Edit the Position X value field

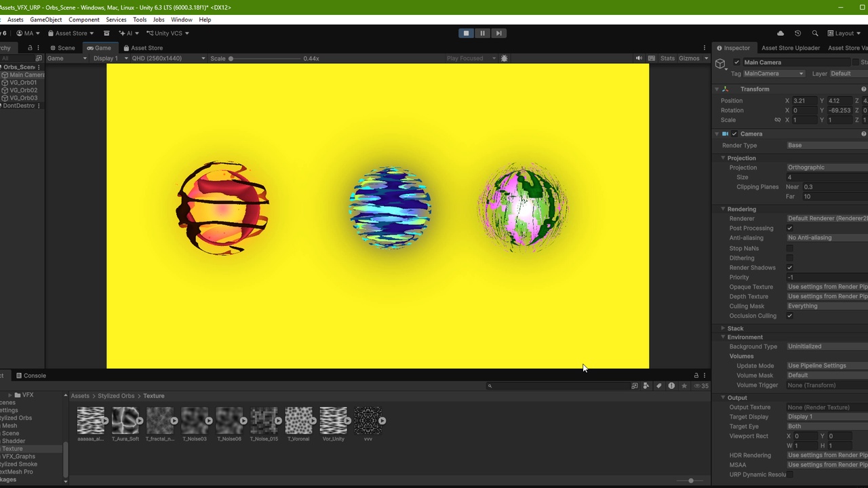click(x=804, y=100)
